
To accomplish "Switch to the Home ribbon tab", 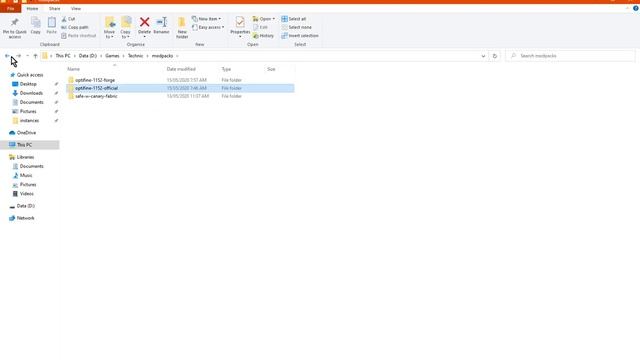I will coord(32,9).
